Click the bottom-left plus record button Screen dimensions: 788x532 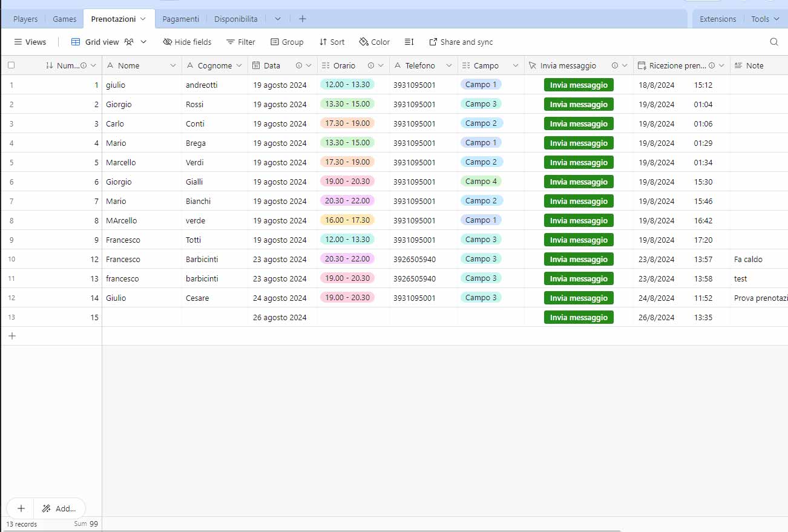[21, 508]
